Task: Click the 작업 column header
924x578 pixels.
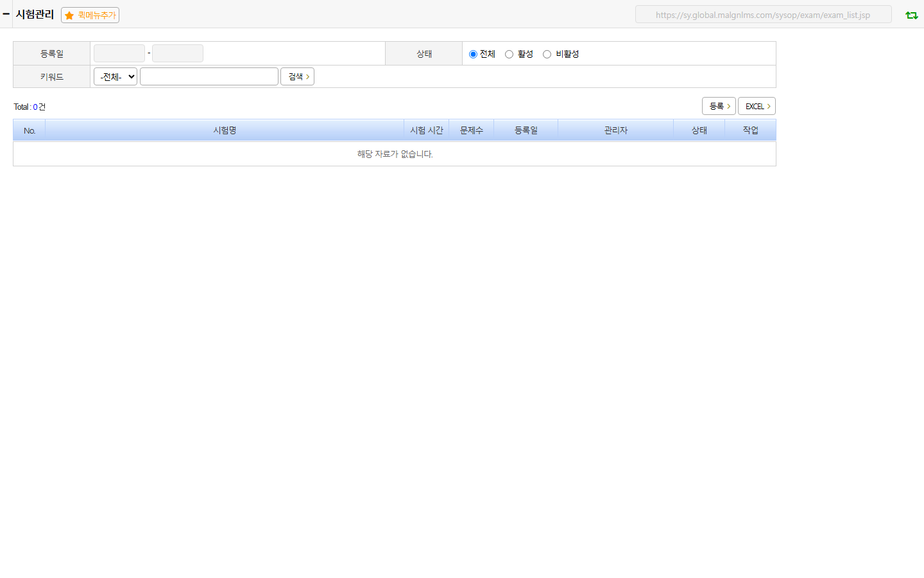Action: pos(751,130)
